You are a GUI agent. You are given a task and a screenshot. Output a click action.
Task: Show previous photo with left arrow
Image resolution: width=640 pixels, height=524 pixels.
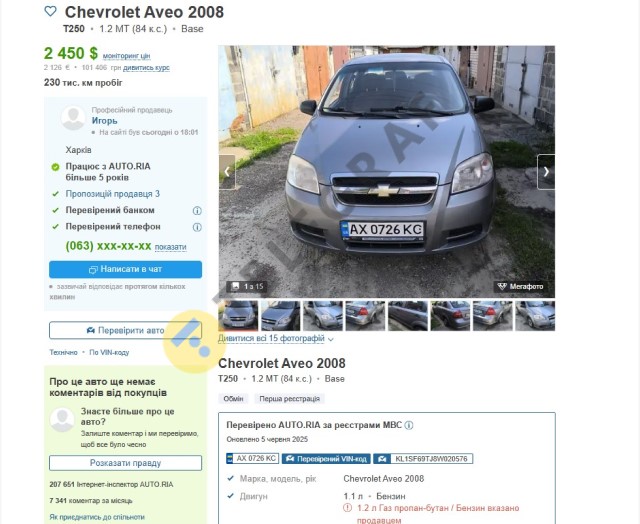[227, 172]
